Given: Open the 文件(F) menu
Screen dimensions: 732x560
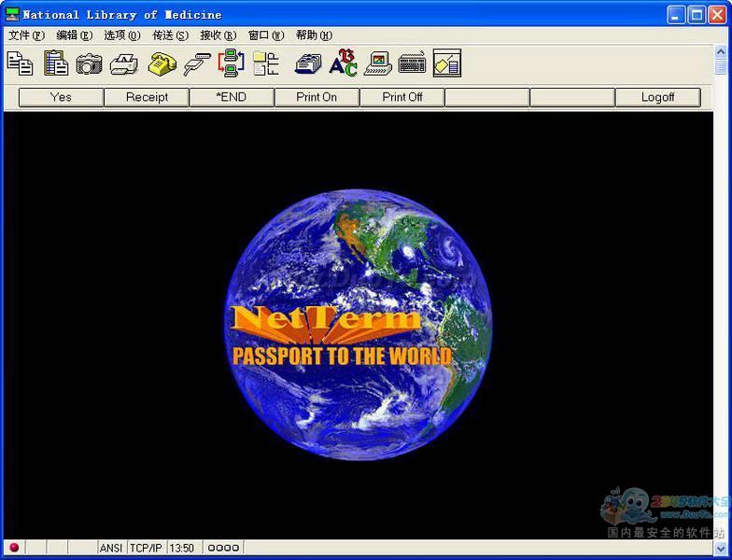Looking at the screenshot, I should click(x=26, y=35).
